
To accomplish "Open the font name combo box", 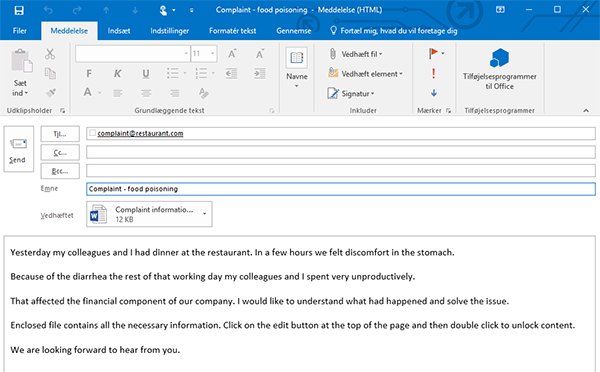I will click(133, 54).
